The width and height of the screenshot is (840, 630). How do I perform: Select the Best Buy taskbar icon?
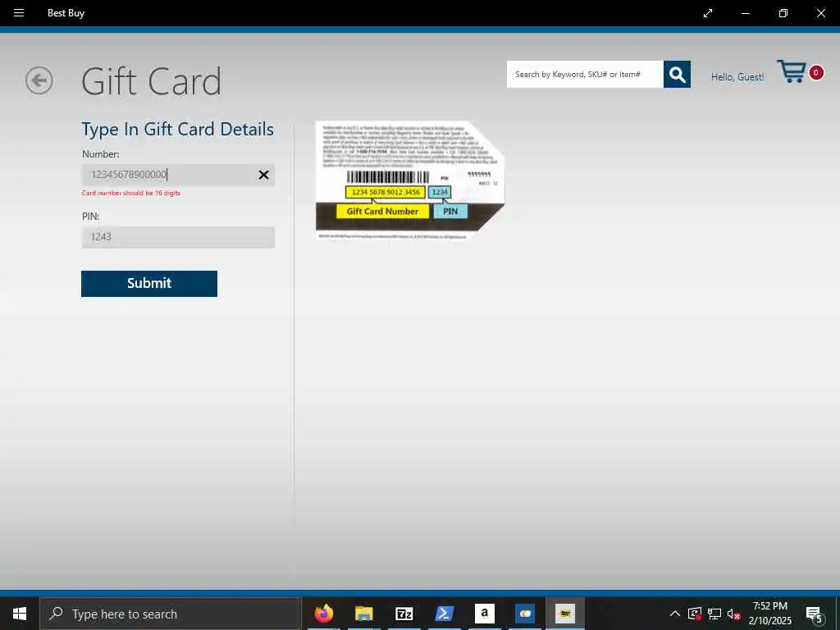[x=564, y=614]
